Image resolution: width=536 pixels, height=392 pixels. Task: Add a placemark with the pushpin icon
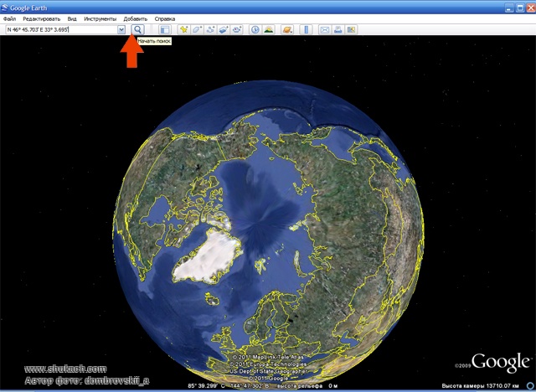pyautogui.click(x=184, y=29)
